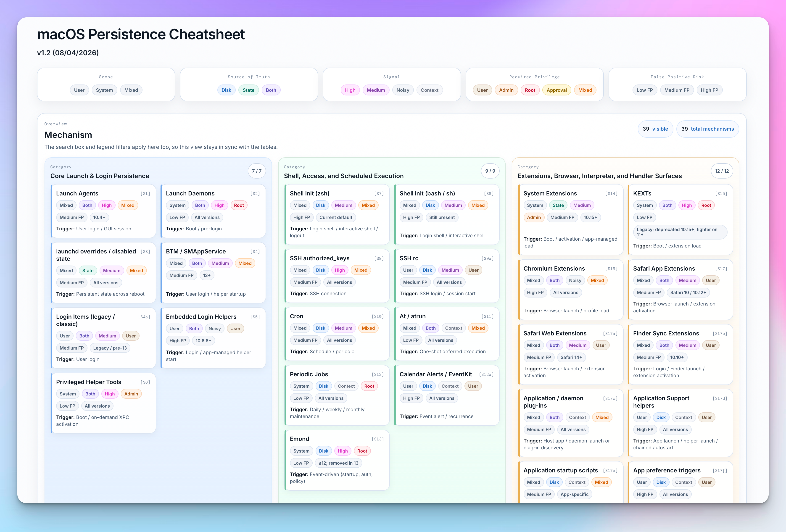This screenshot has height=532, width=786.
Task: Toggle the Disk source filter chip
Action: pos(226,90)
